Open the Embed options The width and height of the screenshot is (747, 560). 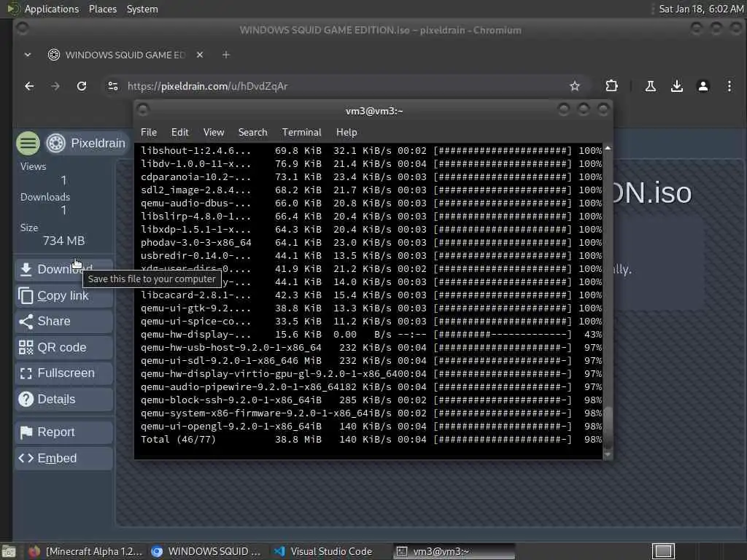(64, 458)
